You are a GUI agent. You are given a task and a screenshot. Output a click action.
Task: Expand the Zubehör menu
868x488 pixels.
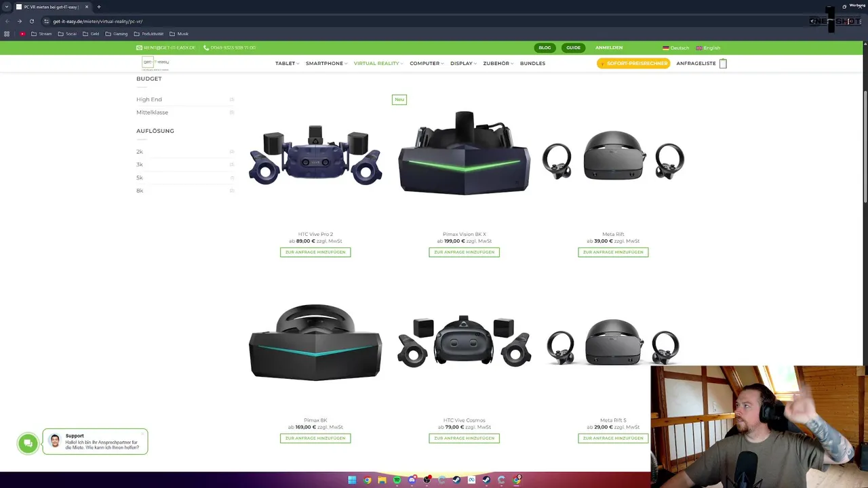point(498,64)
